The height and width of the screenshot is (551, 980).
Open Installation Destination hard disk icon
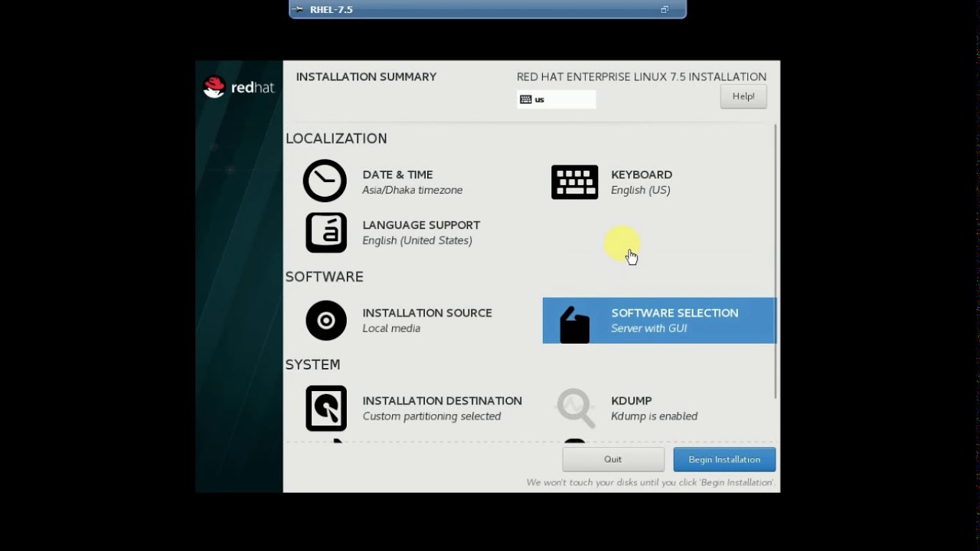point(326,408)
